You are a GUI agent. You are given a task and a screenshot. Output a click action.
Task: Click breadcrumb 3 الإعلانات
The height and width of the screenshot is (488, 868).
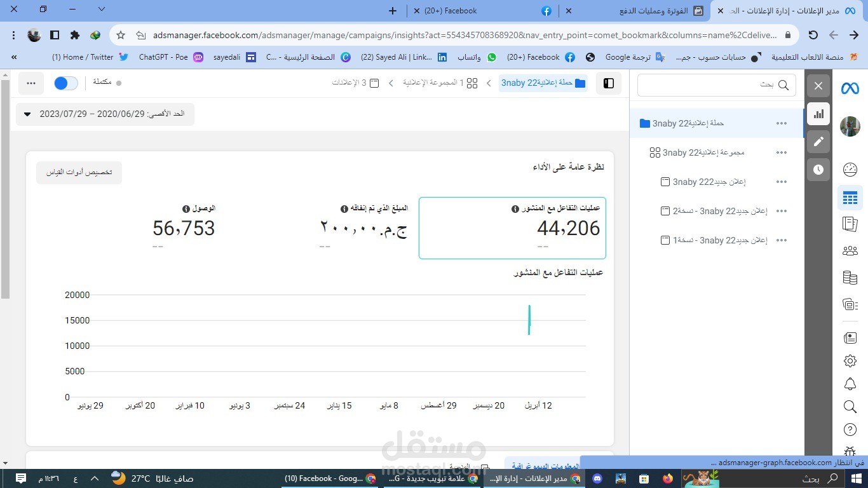point(355,83)
